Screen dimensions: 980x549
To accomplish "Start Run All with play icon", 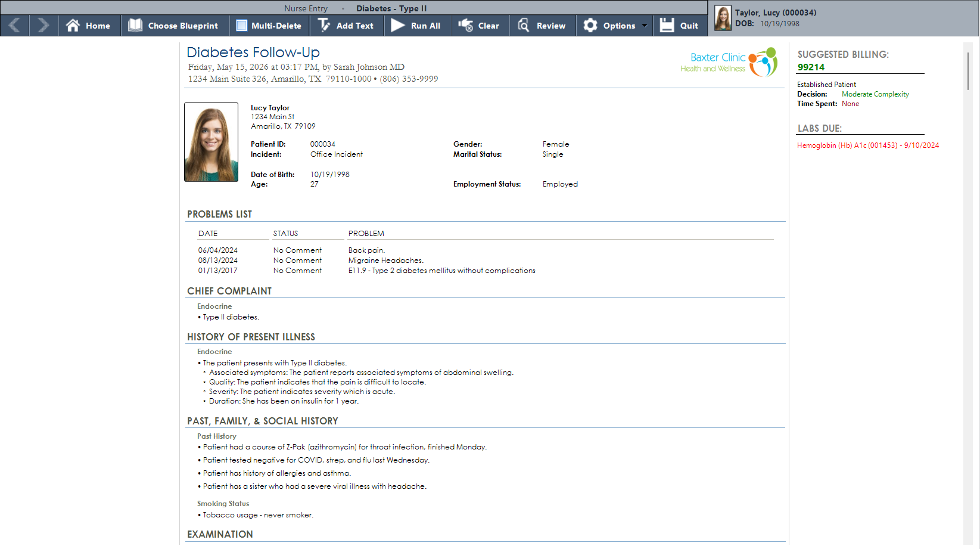I will pos(397,26).
